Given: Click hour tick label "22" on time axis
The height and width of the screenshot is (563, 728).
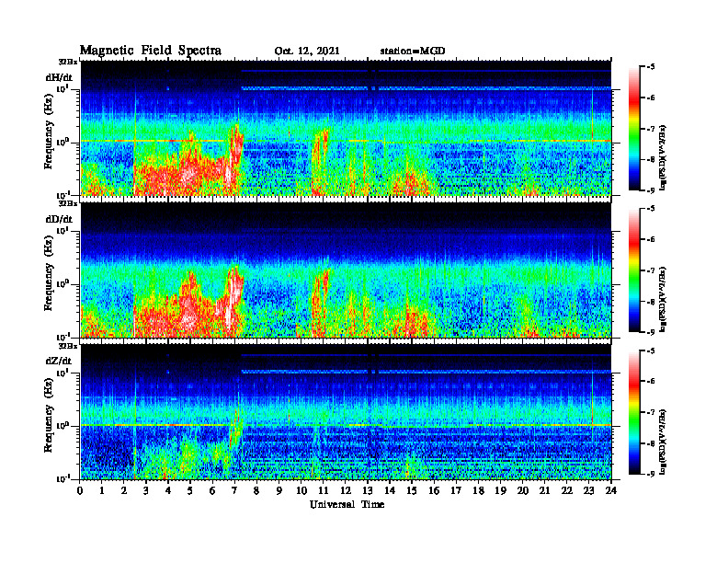Looking at the screenshot, I should (566, 491).
